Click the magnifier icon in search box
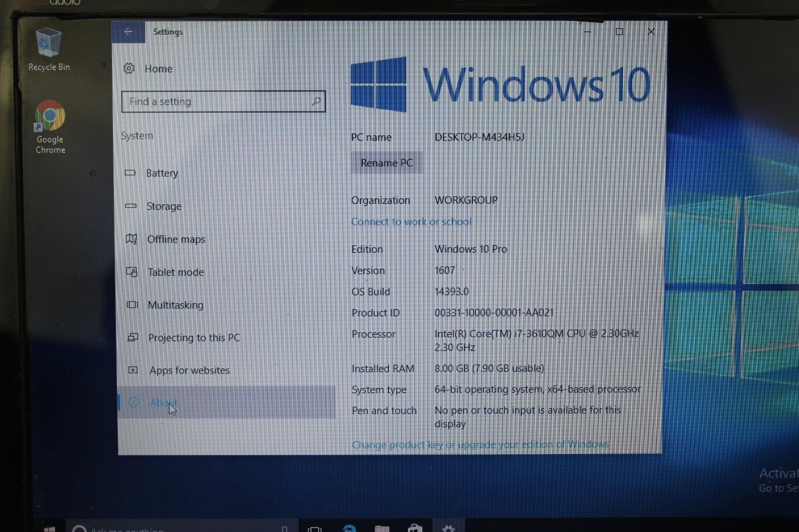This screenshot has width=799, height=532. tap(316, 101)
